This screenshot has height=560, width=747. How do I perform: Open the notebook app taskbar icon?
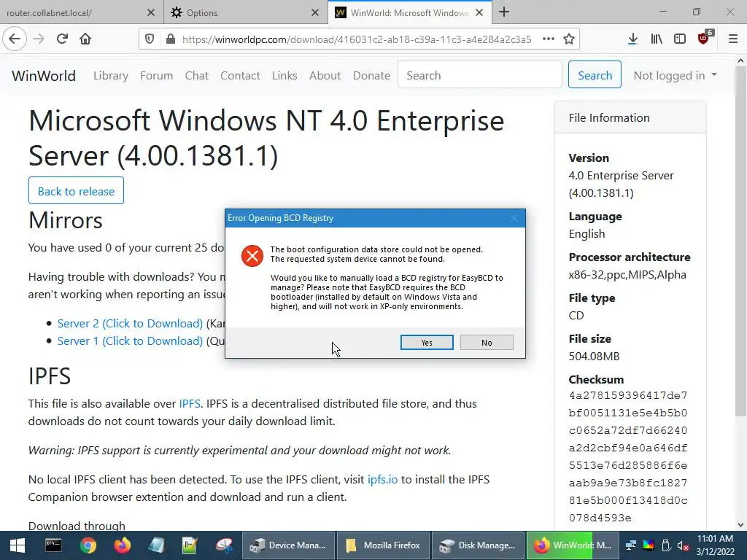click(x=156, y=545)
